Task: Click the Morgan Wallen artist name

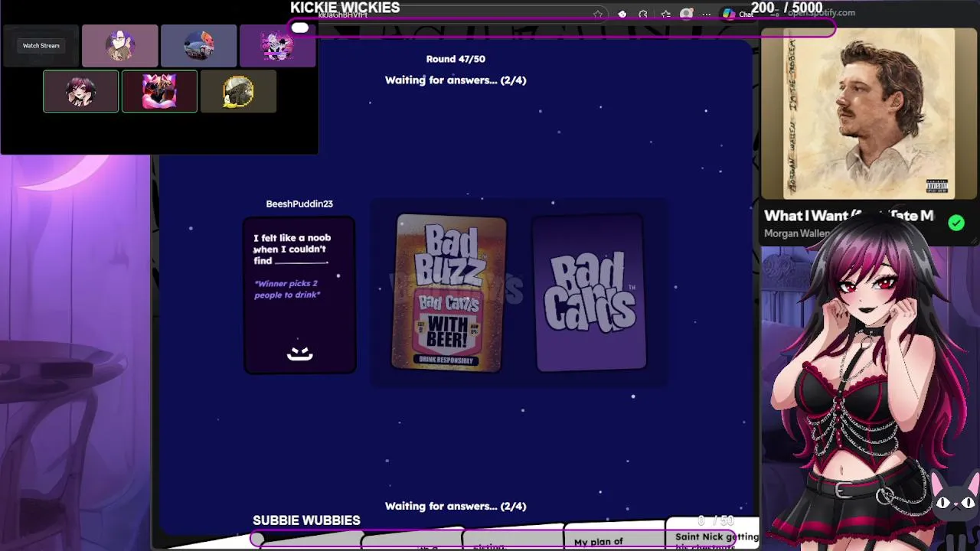Action: [797, 233]
